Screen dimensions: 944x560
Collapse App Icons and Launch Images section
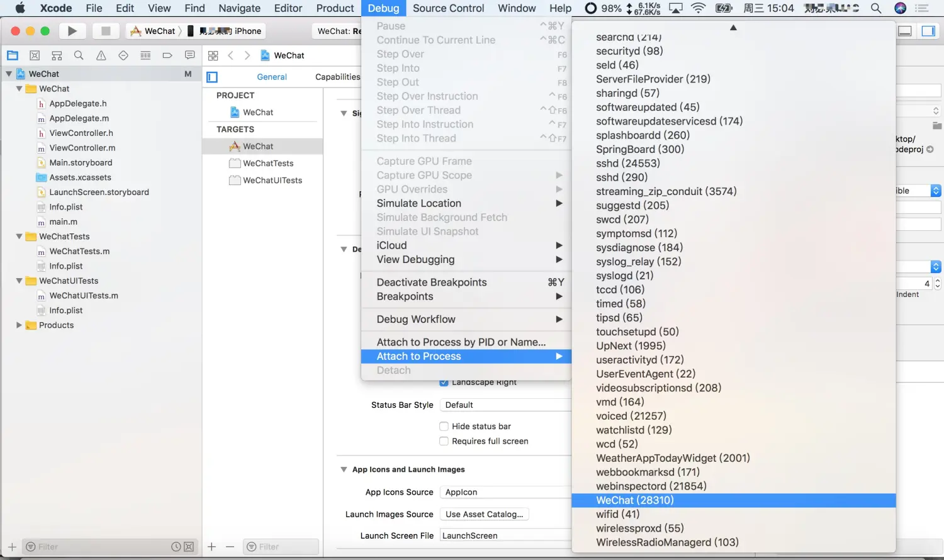pos(344,469)
